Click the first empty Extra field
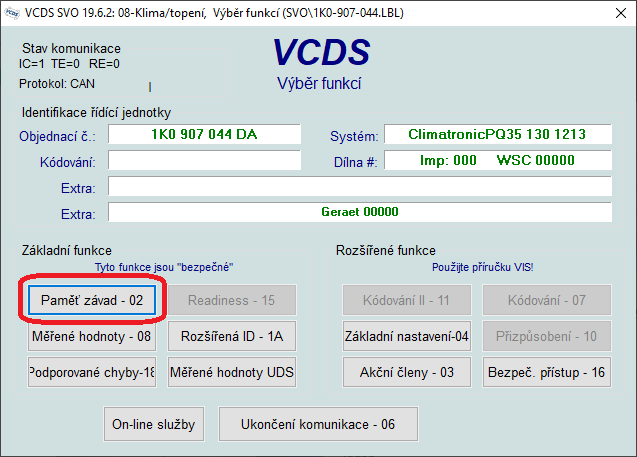Screen dimensions: 637x457 360,186
